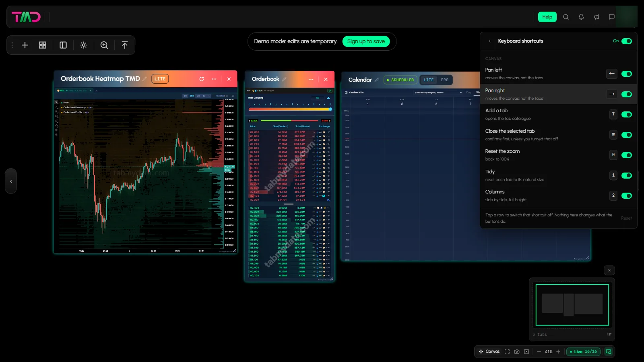Open the announcements megaphone icon
The width and height of the screenshot is (644, 362).
pos(597,17)
